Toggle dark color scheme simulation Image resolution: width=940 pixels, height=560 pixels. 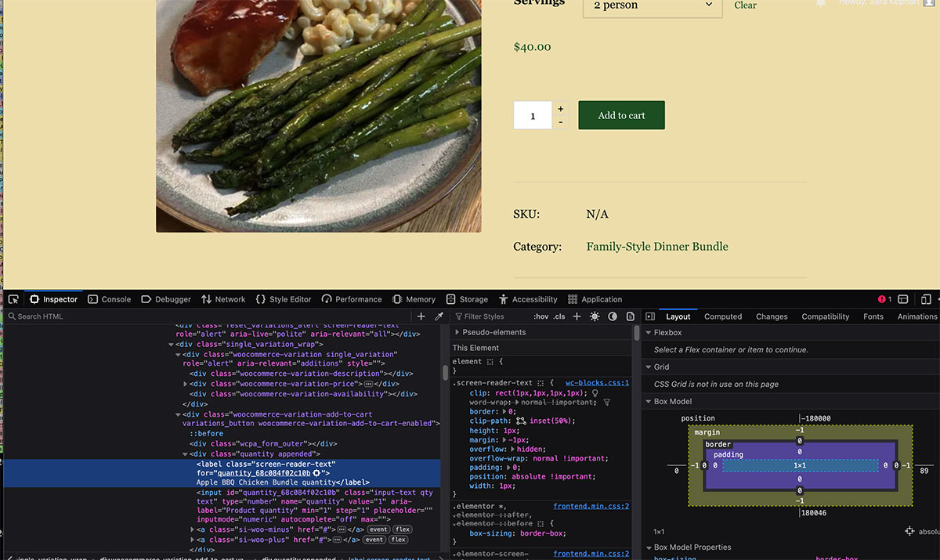pos(613,316)
